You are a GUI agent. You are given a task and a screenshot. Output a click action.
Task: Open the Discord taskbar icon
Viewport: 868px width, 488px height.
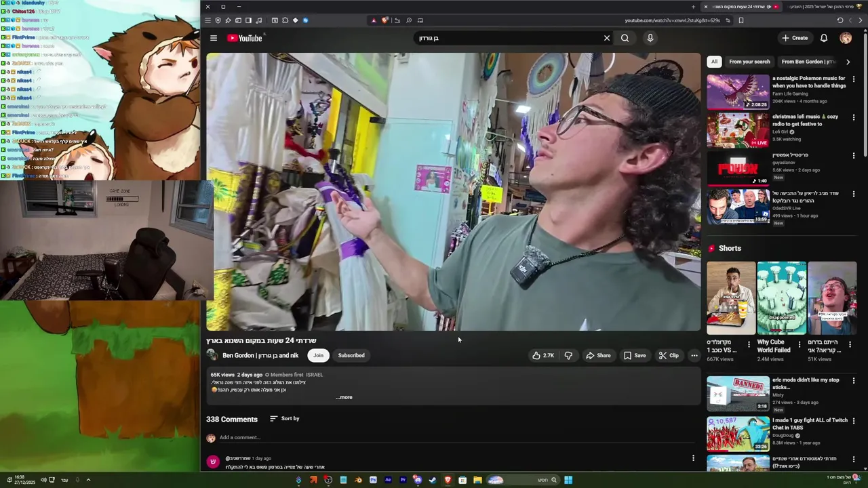(418, 480)
